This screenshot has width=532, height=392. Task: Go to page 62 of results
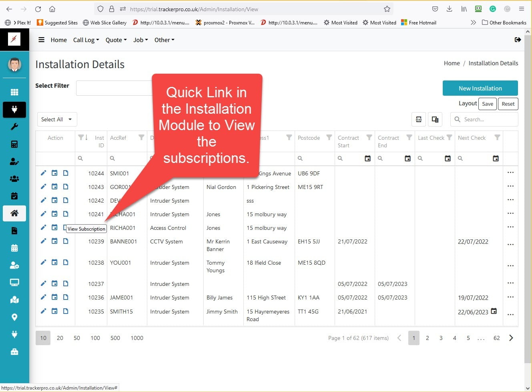point(496,338)
